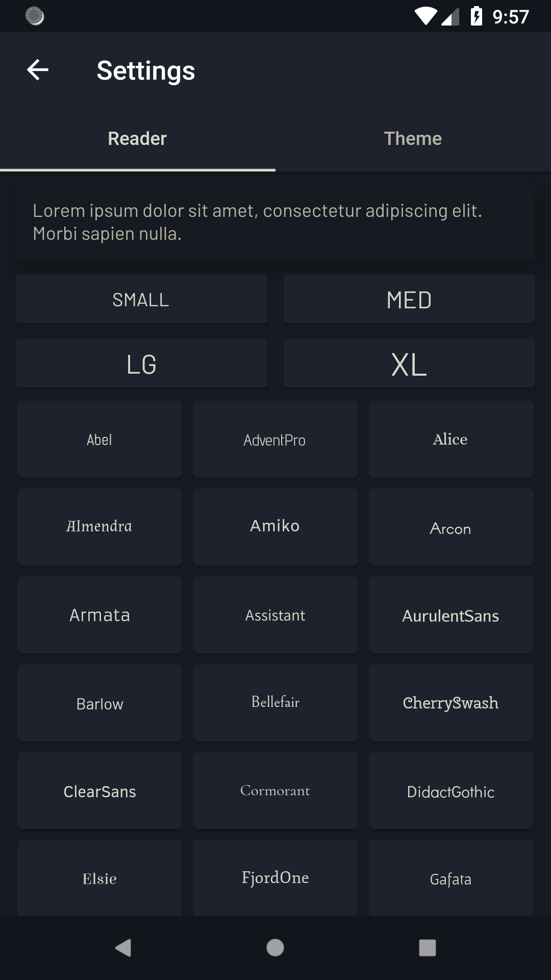551x980 pixels.
Task: Tap the Android back navigation triangle
Action: click(x=122, y=948)
